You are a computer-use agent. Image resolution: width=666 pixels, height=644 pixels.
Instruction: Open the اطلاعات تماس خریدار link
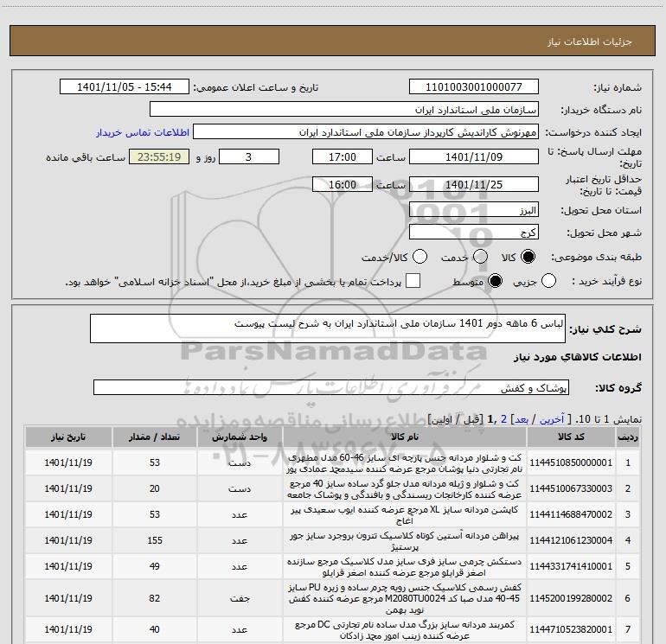(x=143, y=132)
